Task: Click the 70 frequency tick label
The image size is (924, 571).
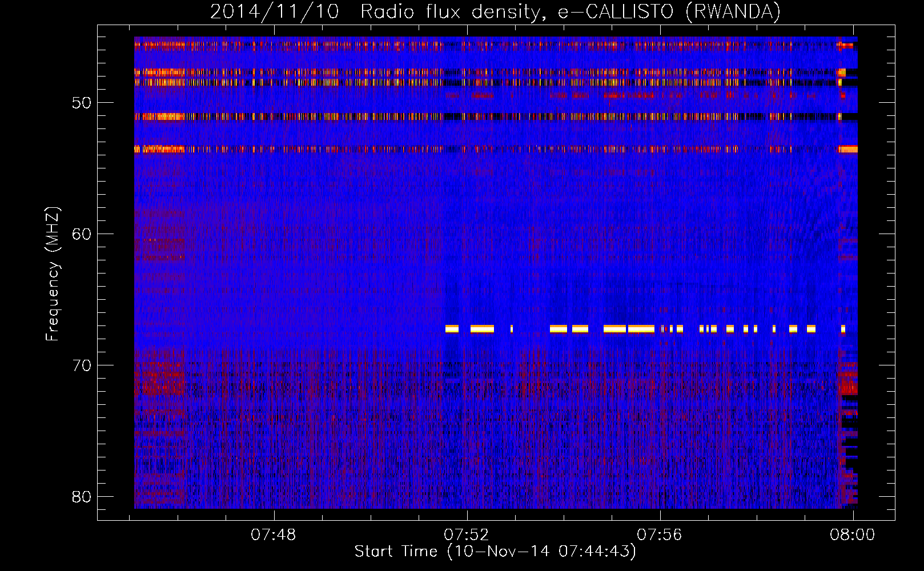Action: tap(82, 365)
